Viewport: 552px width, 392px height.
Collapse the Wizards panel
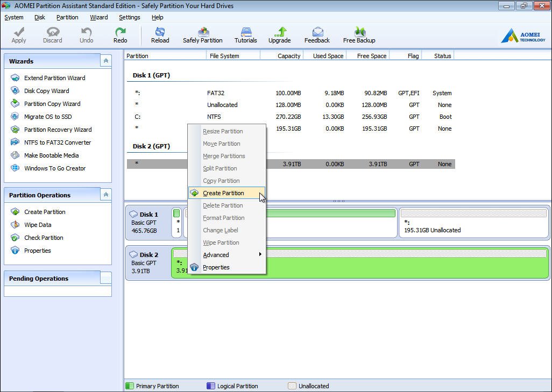click(x=106, y=61)
